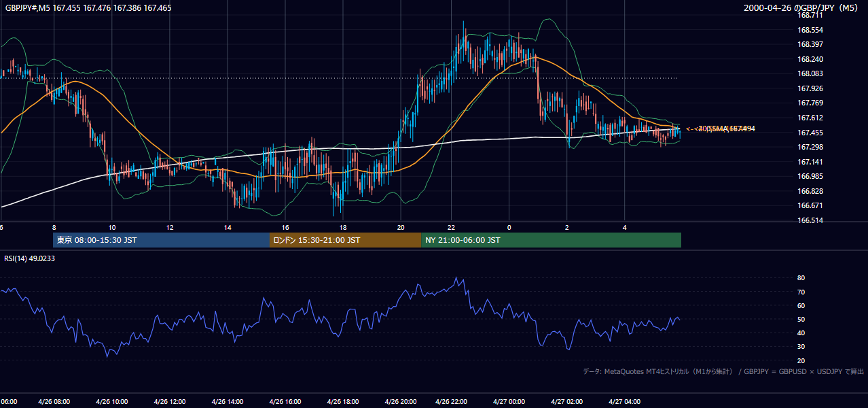
Task: Click the 167.455 price axis label
Action: click(x=810, y=133)
